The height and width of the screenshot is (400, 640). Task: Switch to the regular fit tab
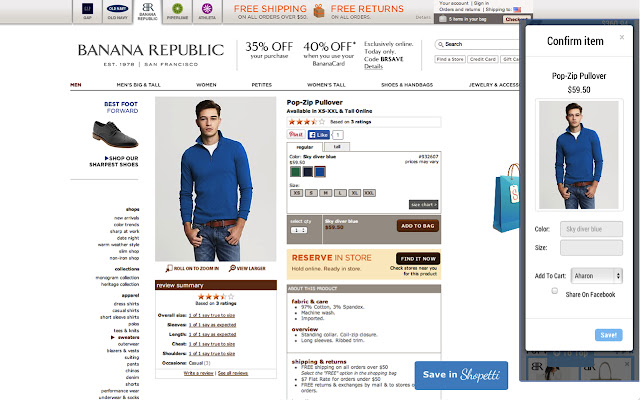(x=305, y=147)
